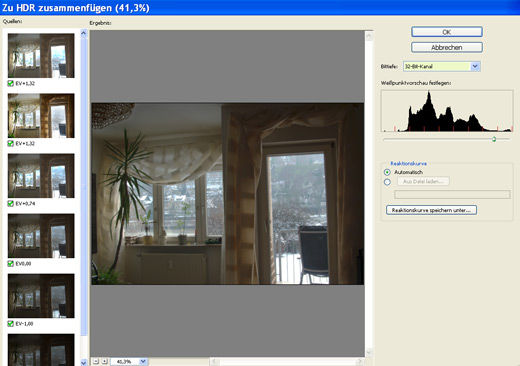Uncheck the EV+0,74 source image checkbox
Screen dimensions: 520x366
[11, 203]
